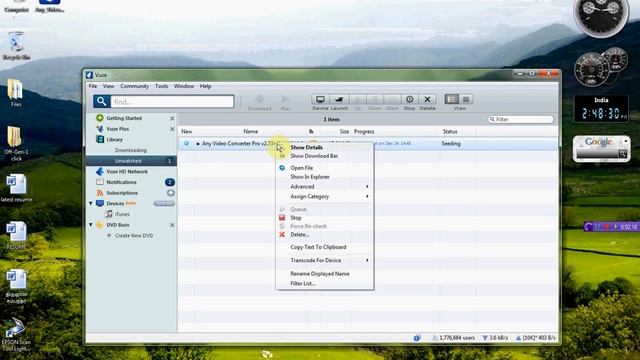This screenshot has width=640, height=360.
Task: Click the magnifier search icon in Vuze
Action: (102, 101)
